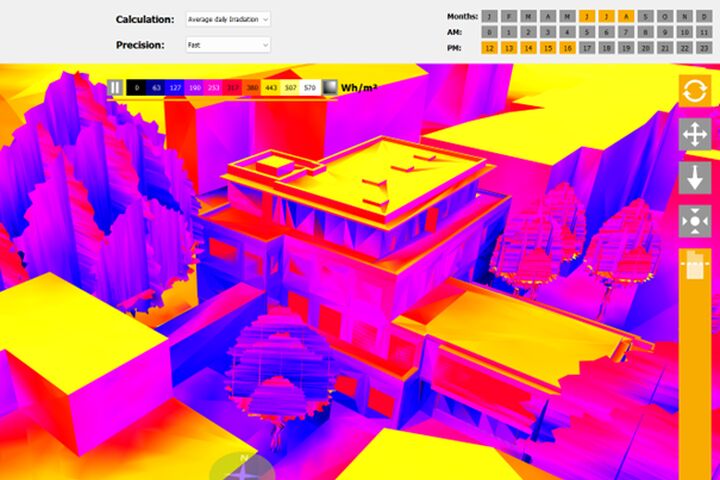Toggle the AM hour 8 button

(x=645, y=32)
